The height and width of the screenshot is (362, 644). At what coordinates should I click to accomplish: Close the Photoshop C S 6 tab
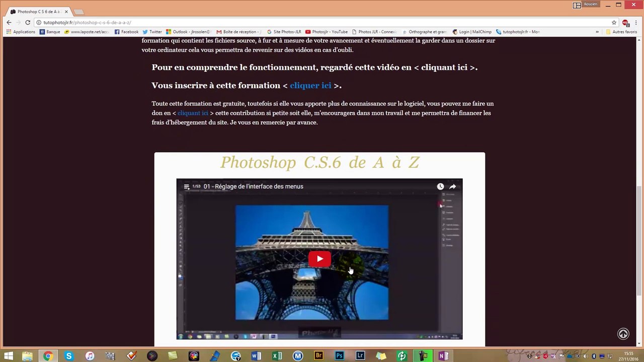point(66,12)
